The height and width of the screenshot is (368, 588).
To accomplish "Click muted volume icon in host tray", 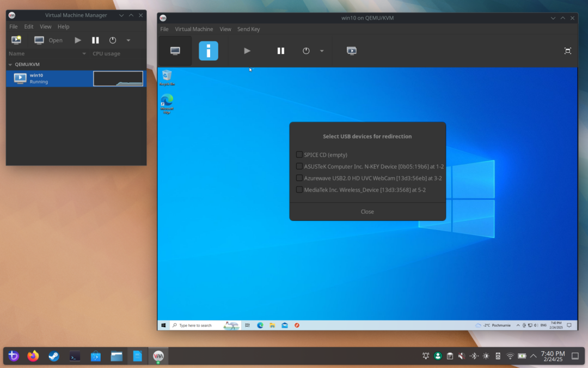I will tap(462, 355).
